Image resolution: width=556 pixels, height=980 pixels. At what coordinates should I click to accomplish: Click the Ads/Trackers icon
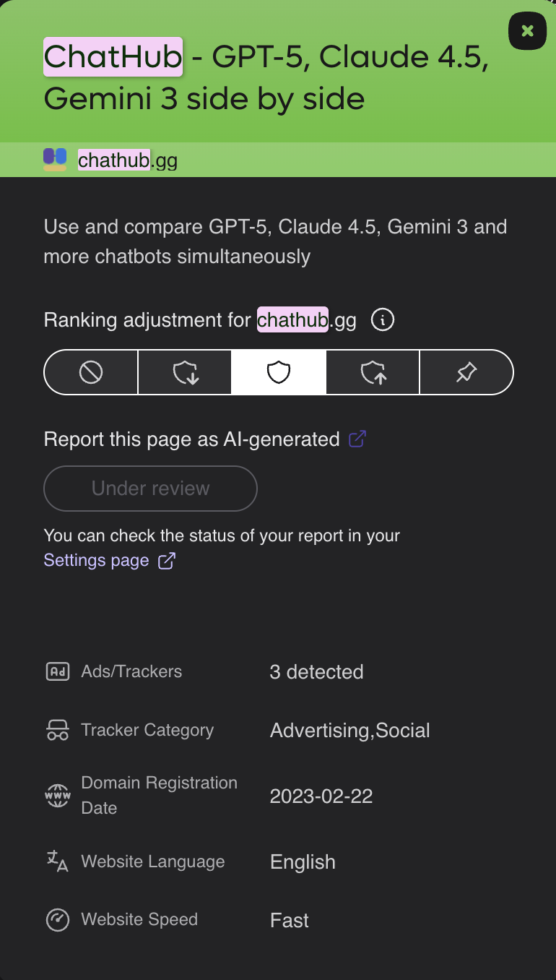58,671
